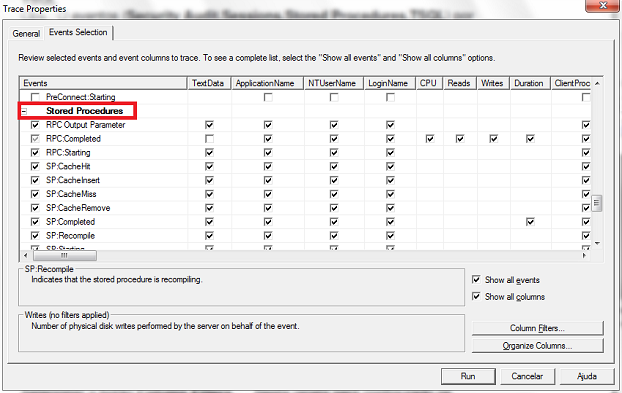Click the Run button
This screenshot has width=622, height=393.
pos(468,376)
